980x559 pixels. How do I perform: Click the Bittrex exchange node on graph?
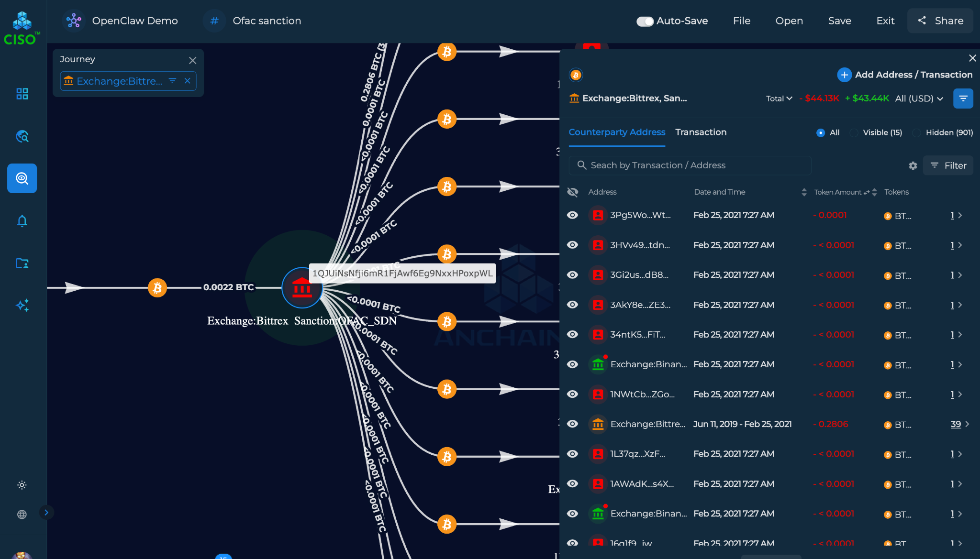tap(302, 288)
